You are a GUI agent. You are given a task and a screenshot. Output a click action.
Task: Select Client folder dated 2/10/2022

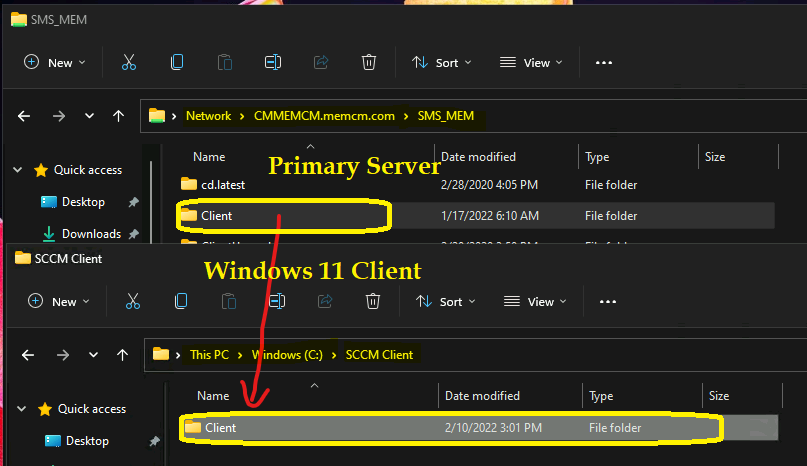(x=479, y=428)
